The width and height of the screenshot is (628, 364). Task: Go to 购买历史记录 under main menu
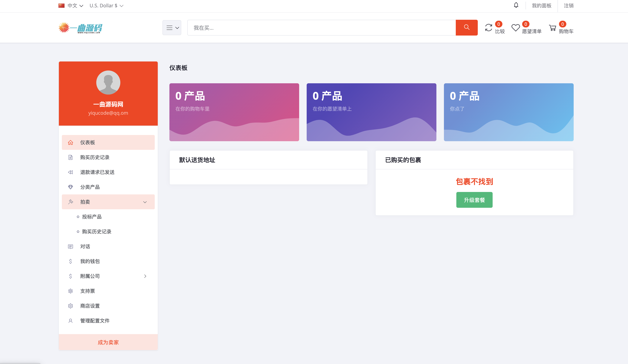click(x=108, y=157)
